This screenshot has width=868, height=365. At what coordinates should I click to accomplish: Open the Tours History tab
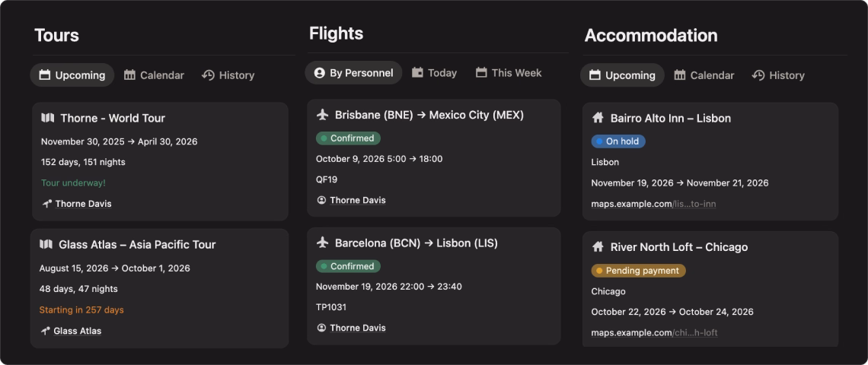[228, 75]
